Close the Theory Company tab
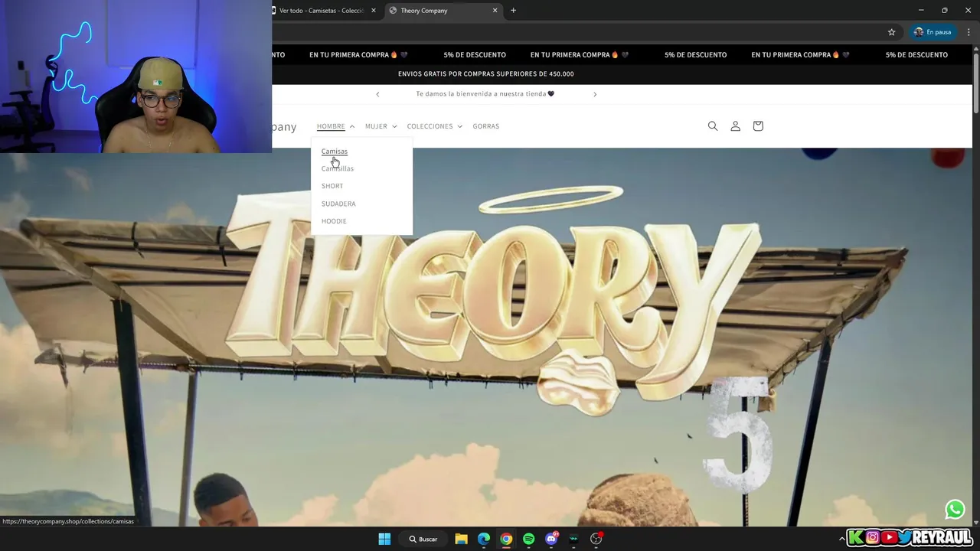Screen dimensions: 980x551 (x=495, y=10)
